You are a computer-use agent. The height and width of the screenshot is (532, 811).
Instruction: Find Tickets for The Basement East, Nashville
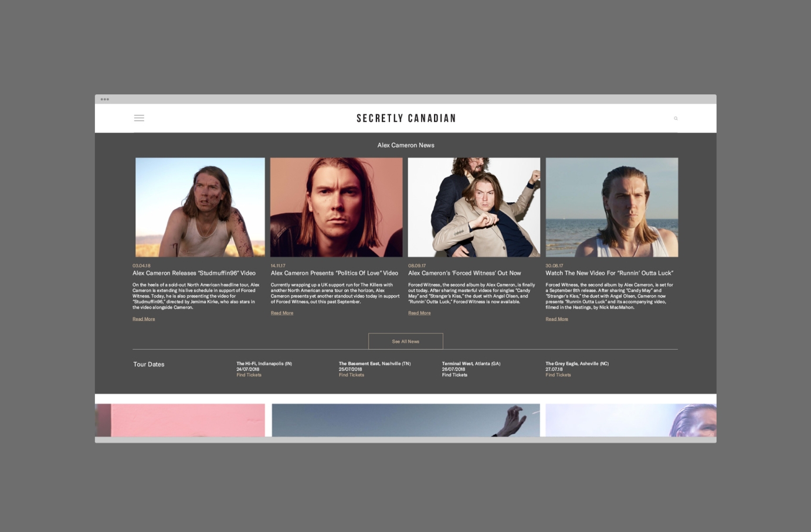click(351, 375)
